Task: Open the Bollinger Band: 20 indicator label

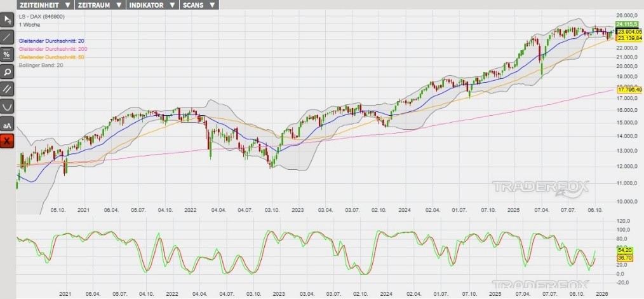Action: click(x=41, y=66)
